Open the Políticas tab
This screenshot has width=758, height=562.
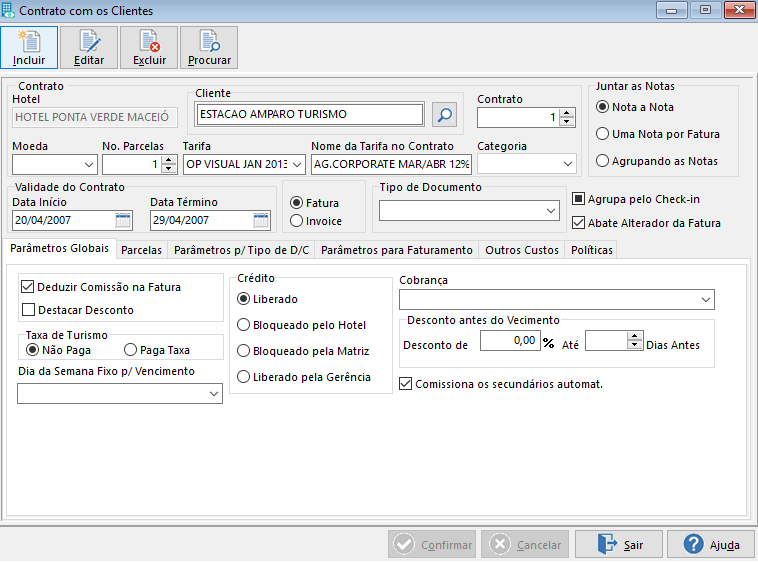click(x=592, y=250)
